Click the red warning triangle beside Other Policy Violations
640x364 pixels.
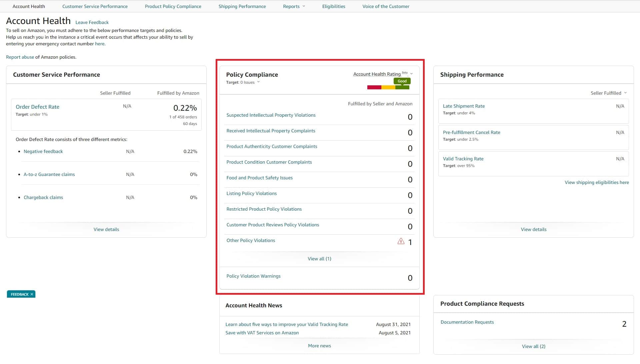click(x=401, y=241)
